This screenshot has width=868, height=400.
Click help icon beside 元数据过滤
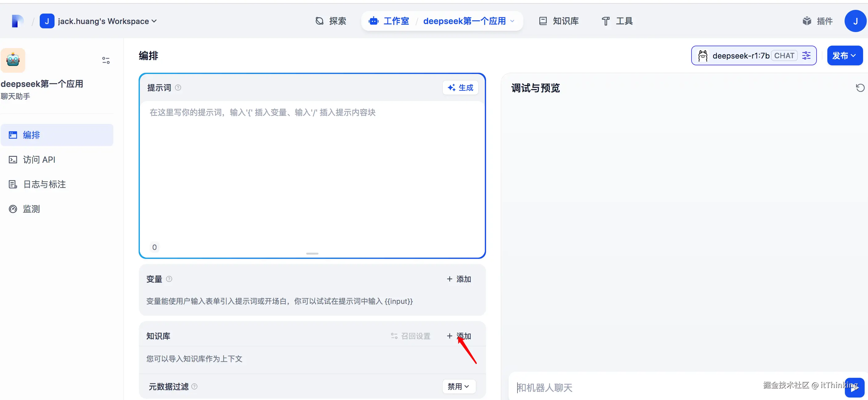coord(194,386)
